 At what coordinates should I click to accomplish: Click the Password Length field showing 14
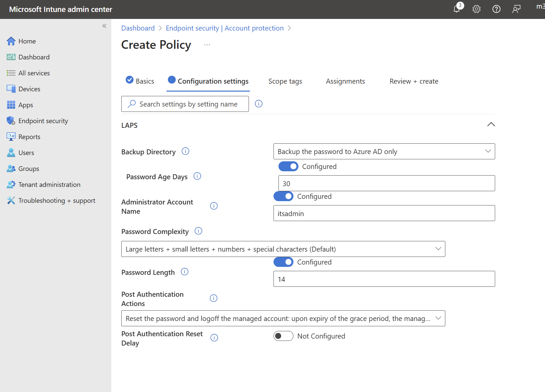click(x=384, y=279)
